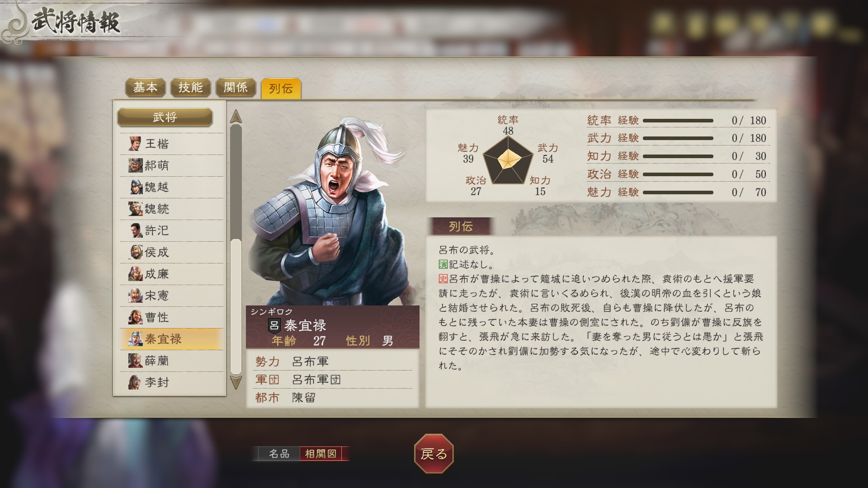Image resolution: width=868 pixels, height=488 pixels.
Task: Switch to the 基本 tab
Action: [x=146, y=87]
